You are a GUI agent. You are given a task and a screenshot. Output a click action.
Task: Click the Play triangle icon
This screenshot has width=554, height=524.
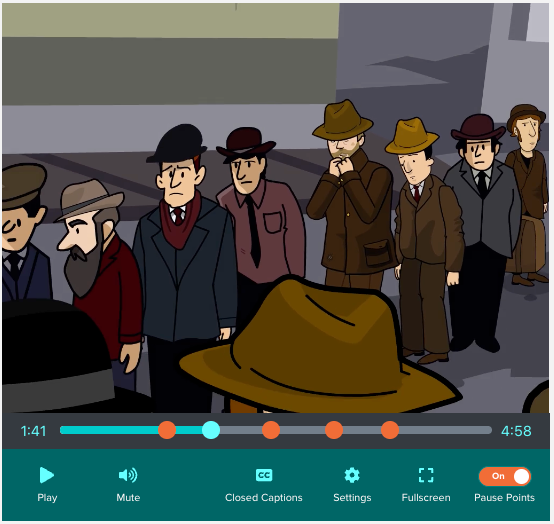click(x=47, y=475)
